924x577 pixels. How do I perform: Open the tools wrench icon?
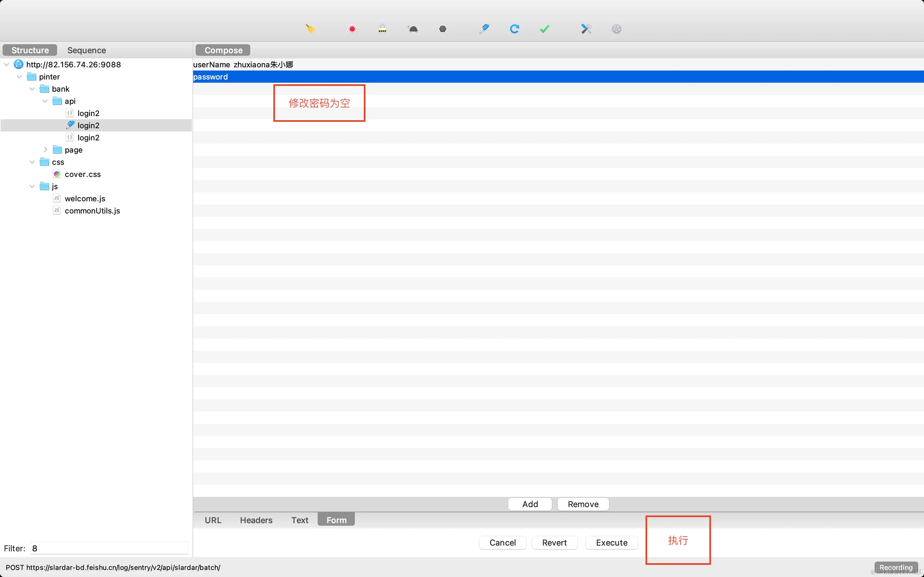586,29
